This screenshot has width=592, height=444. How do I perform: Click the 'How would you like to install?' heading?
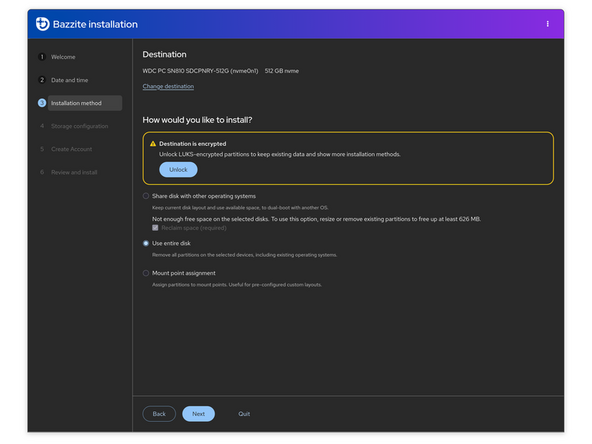tap(197, 120)
